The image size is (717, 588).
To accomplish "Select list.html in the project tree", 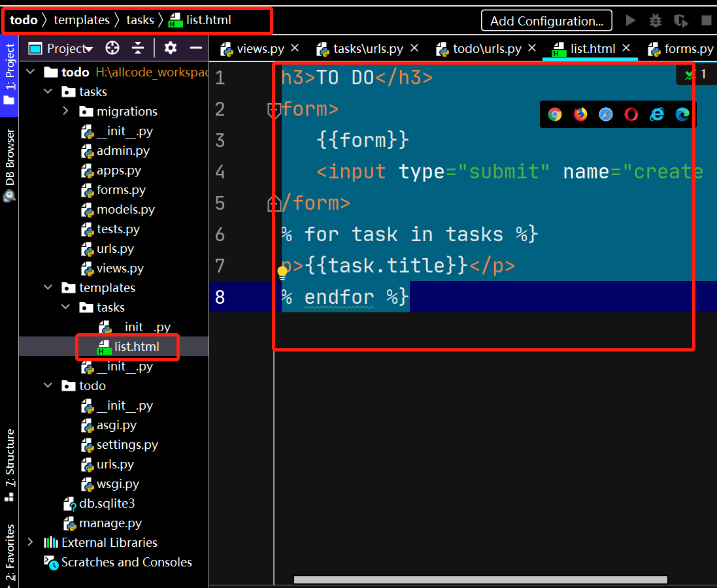I will (129, 346).
